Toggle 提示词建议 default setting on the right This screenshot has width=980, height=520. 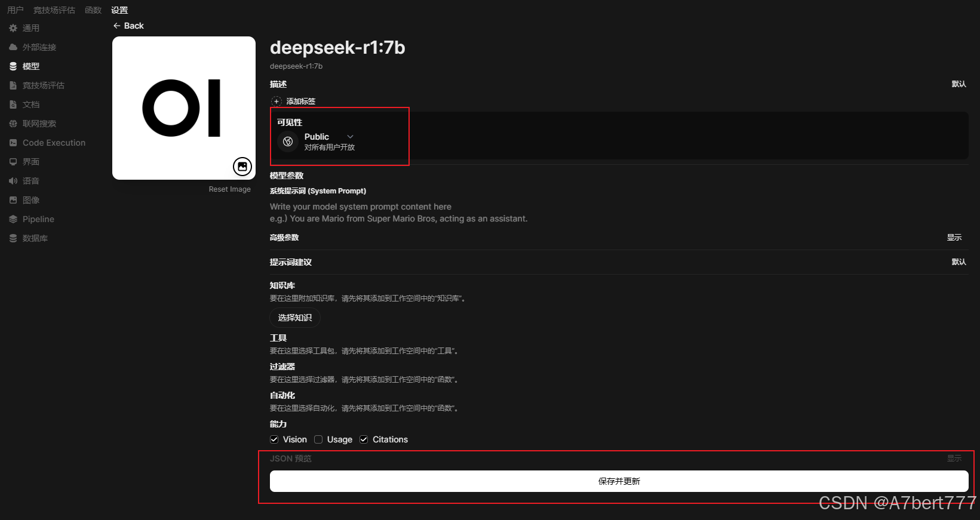pos(959,262)
